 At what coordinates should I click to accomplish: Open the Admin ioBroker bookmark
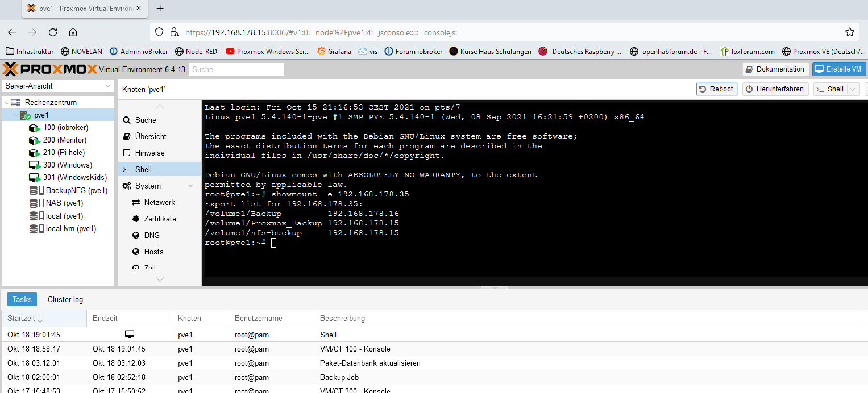[x=138, y=51]
